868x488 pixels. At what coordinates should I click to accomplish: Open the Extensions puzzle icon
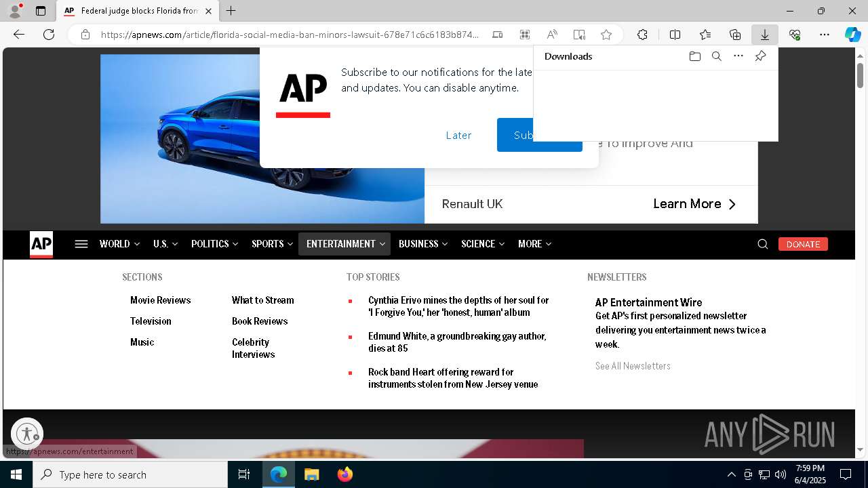[642, 35]
